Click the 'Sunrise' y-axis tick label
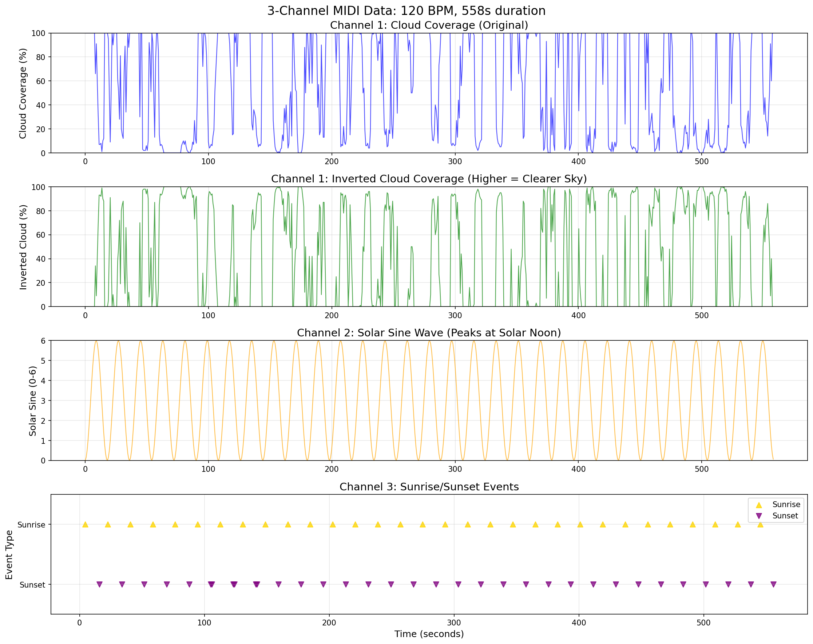Screen dimensions: 813x644 (x=31, y=525)
